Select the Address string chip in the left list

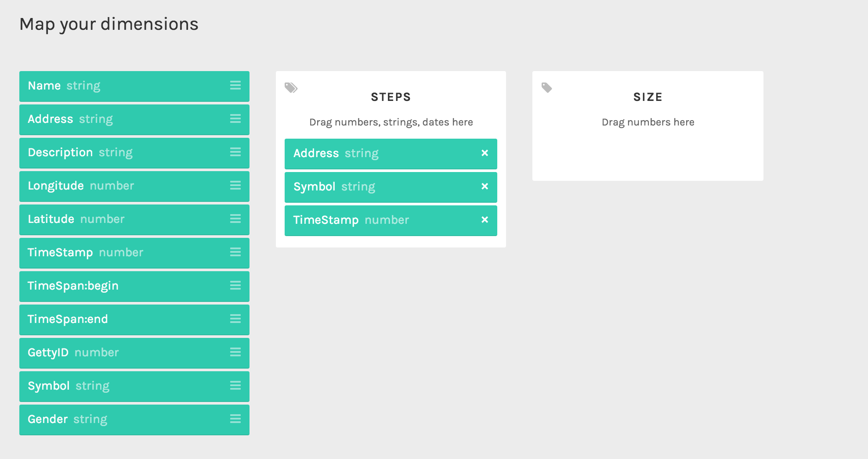(x=134, y=119)
